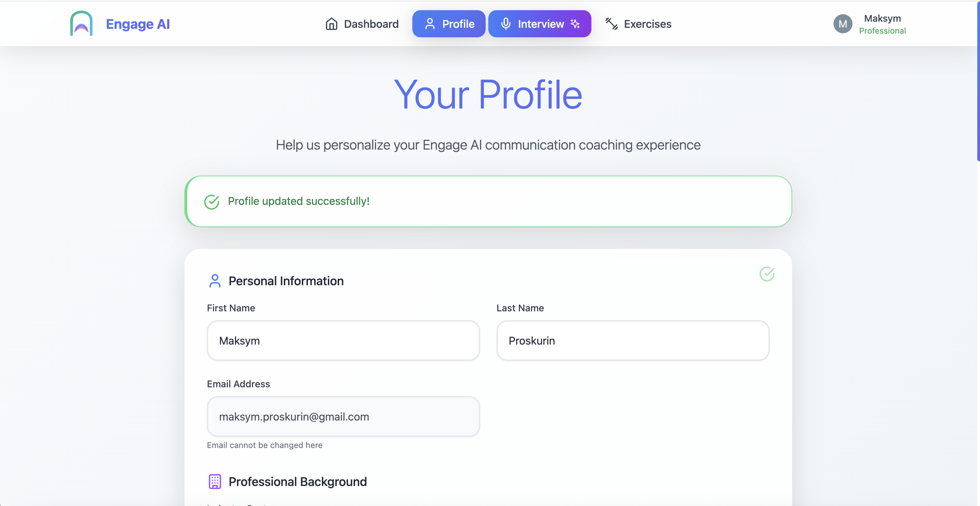Click the house icon beside Dashboard
This screenshot has width=980, height=506.
[x=331, y=24]
